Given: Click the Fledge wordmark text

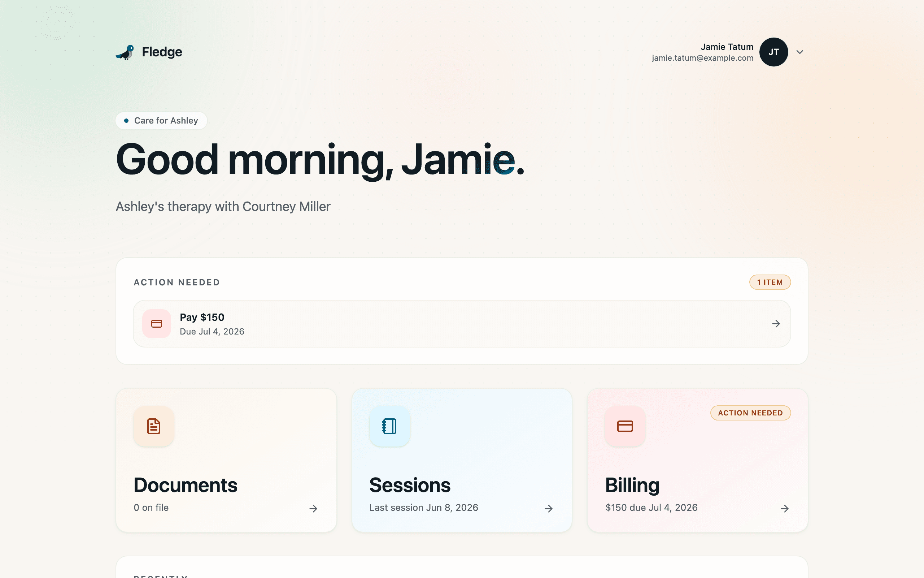Looking at the screenshot, I should 162,52.
